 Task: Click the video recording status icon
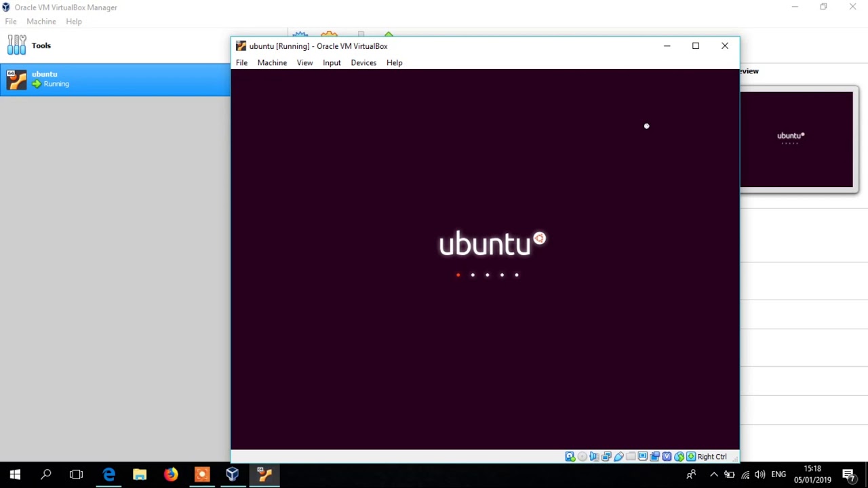point(655,457)
